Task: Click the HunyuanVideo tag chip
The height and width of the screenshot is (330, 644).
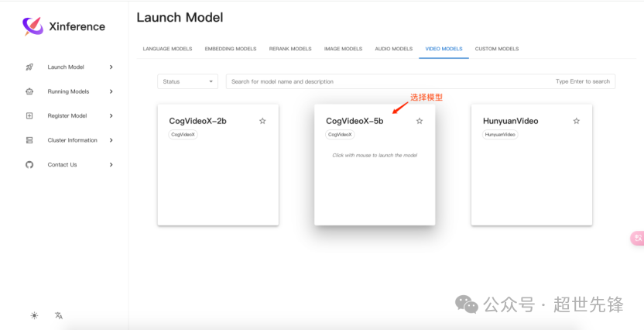Action: tap(500, 134)
